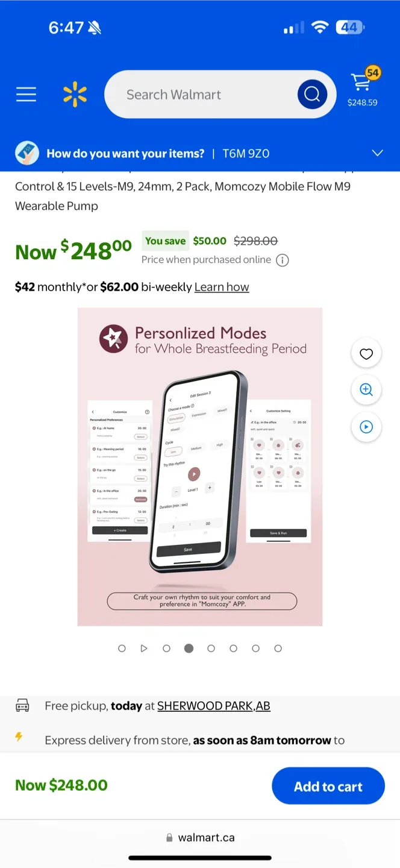Screen dimensions: 400x868
Task: Tap the Search Walmart input field
Action: tap(199, 94)
